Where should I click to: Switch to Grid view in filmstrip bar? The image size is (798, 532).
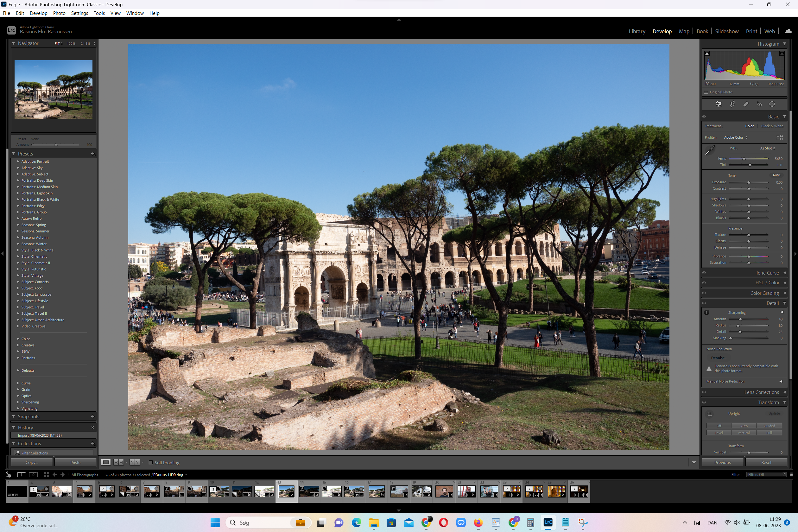coord(47,475)
